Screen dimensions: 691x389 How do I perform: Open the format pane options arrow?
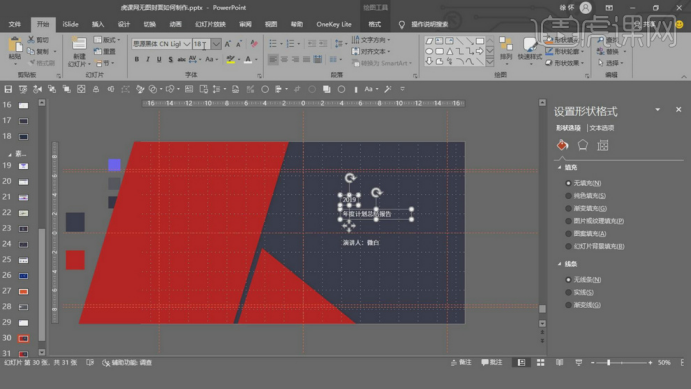(x=658, y=110)
